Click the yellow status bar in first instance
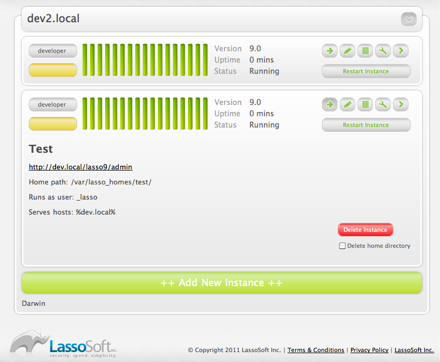Screen dimensions: 440x362 point(53,70)
